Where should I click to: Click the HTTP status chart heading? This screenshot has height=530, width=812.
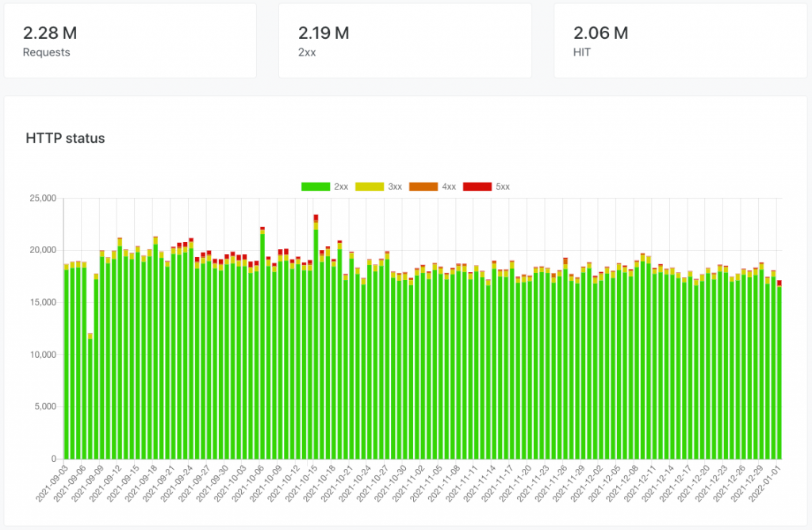coord(65,138)
